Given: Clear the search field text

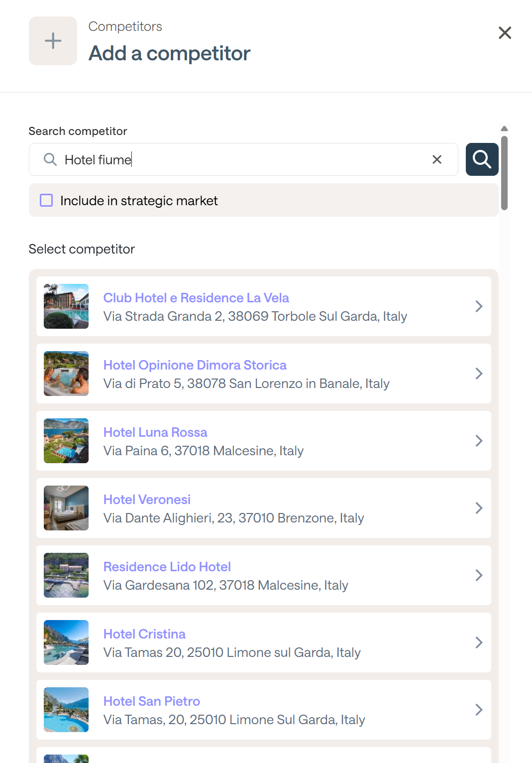Looking at the screenshot, I should (x=437, y=159).
